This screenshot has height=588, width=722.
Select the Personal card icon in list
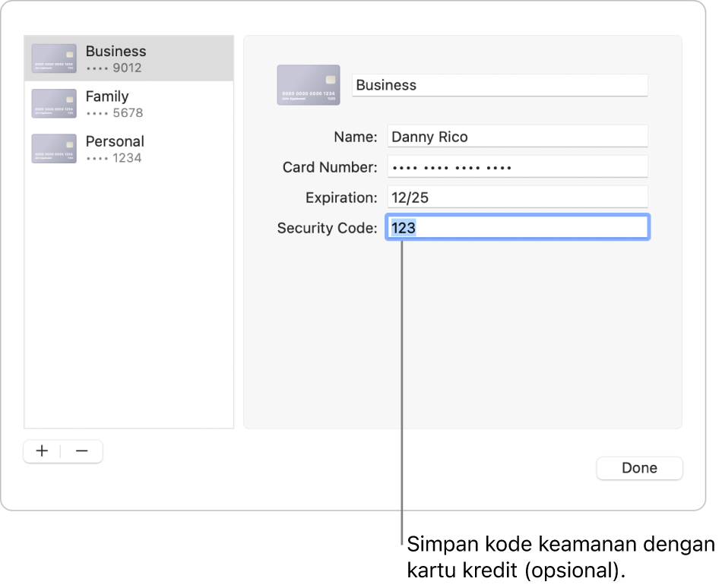point(54,149)
